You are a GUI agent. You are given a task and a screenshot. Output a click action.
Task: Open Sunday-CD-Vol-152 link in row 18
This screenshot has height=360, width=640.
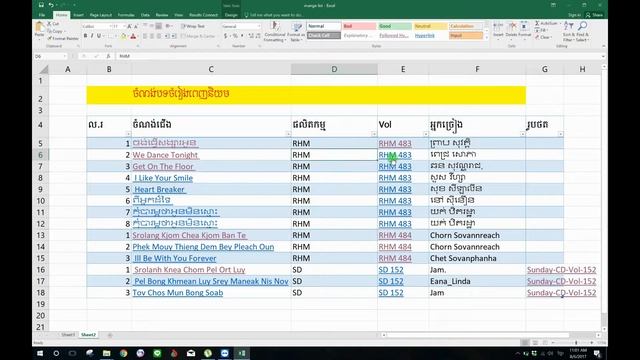click(561, 293)
